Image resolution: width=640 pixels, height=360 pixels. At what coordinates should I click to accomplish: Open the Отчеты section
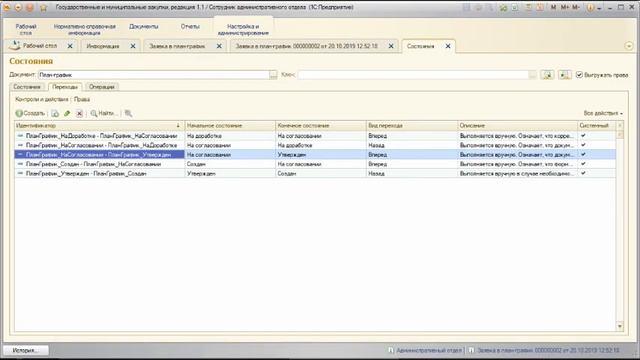(x=190, y=27)
